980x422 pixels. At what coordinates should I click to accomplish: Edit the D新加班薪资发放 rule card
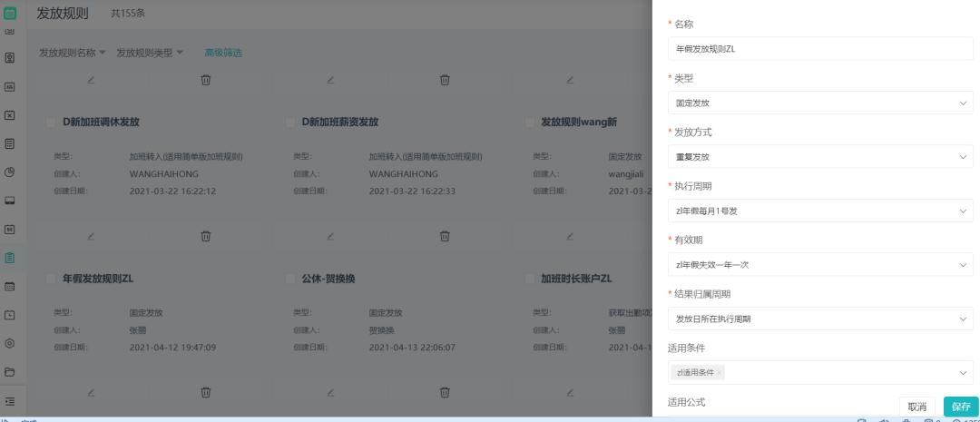tap(330, 236)
